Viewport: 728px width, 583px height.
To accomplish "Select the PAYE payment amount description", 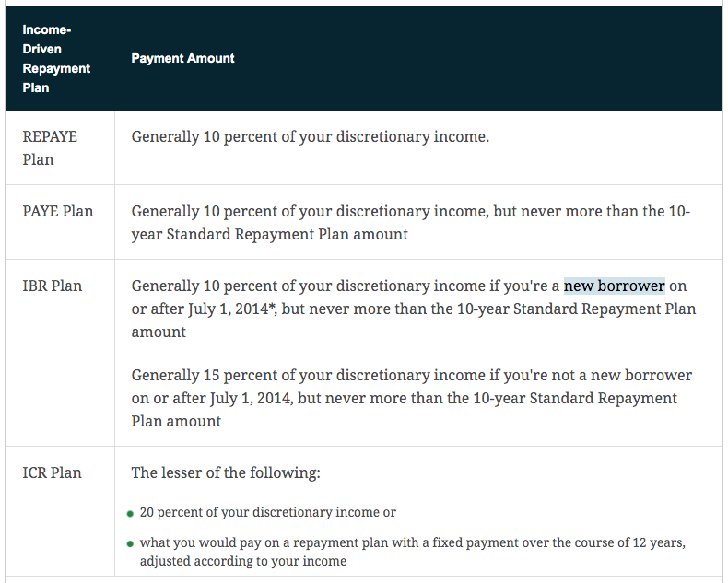I will click(411, 223).
